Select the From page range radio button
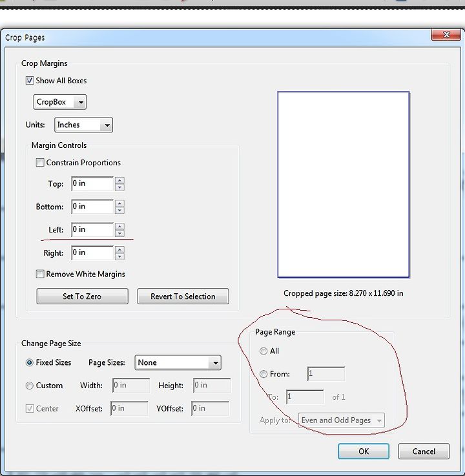 point(263,374)
